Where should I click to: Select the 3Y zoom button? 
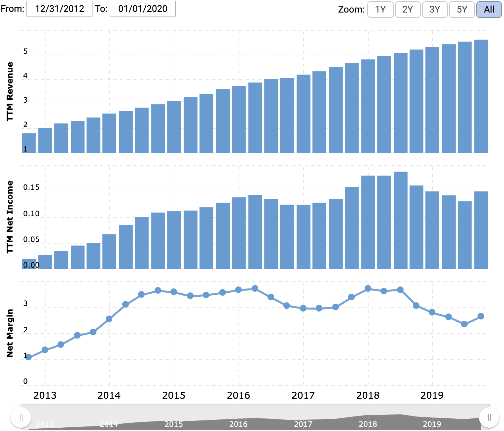point(435,9)
